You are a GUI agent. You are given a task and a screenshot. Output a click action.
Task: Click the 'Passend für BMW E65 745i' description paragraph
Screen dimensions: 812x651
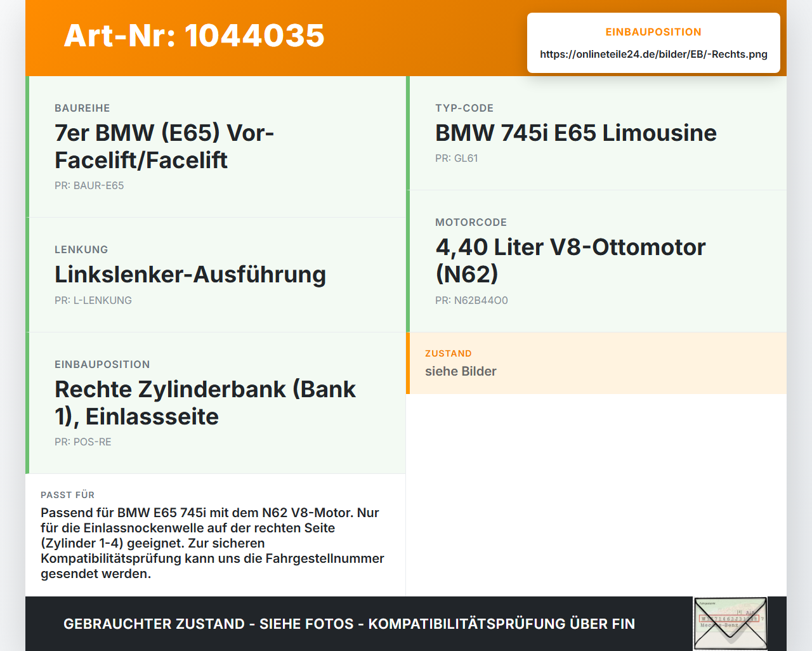pyautogui.click(x=213, y=543)
